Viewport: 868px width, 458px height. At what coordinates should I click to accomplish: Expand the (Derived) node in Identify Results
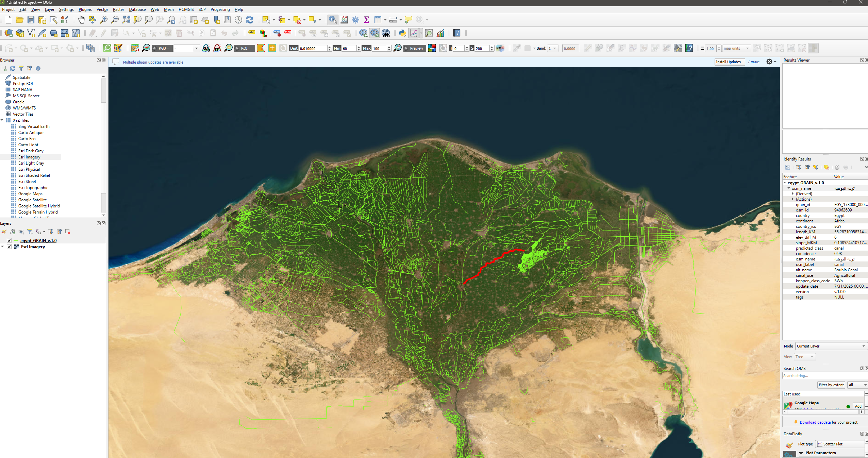click(793, 194)
